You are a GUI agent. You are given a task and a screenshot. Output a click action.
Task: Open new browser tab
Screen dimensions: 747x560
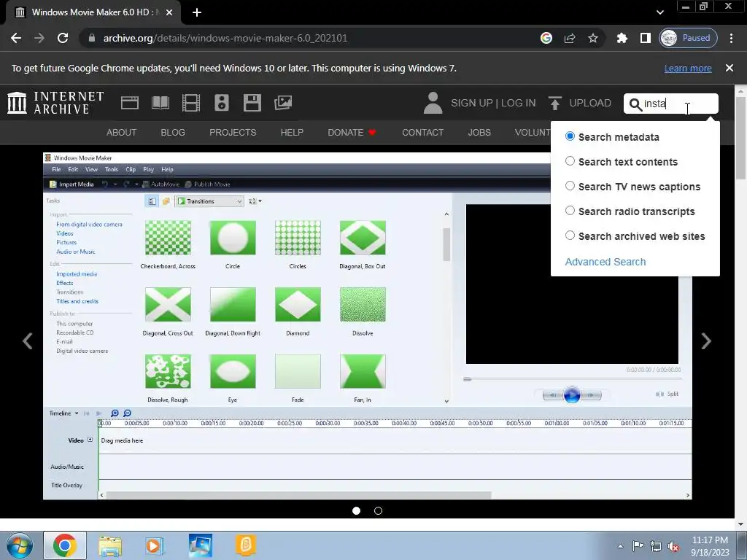(197, 12)
